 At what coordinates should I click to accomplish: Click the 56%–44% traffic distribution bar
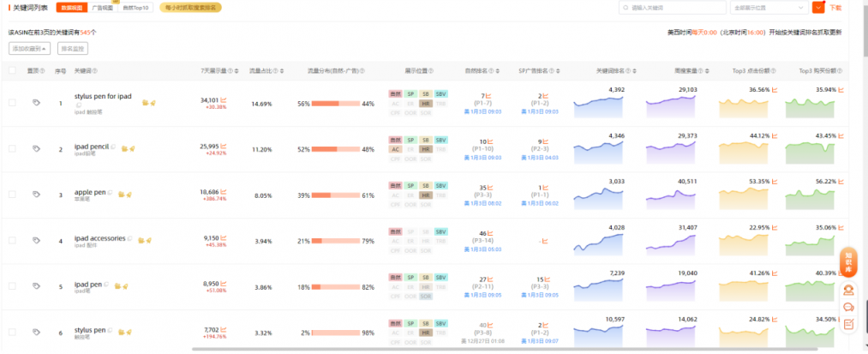(x=336, y=104)
